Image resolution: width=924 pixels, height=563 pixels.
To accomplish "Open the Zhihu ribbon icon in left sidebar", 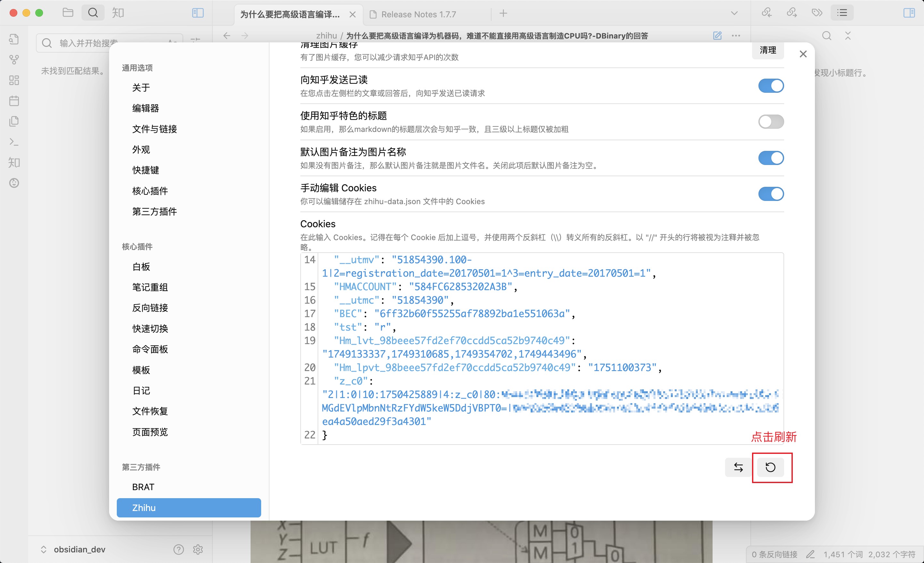I will pos(14,162).
